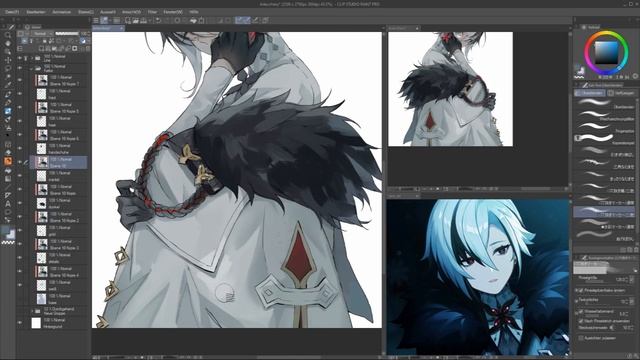Screen dimensions: 640x360
Task: Click the layer opacity slider
Action: 67,33
